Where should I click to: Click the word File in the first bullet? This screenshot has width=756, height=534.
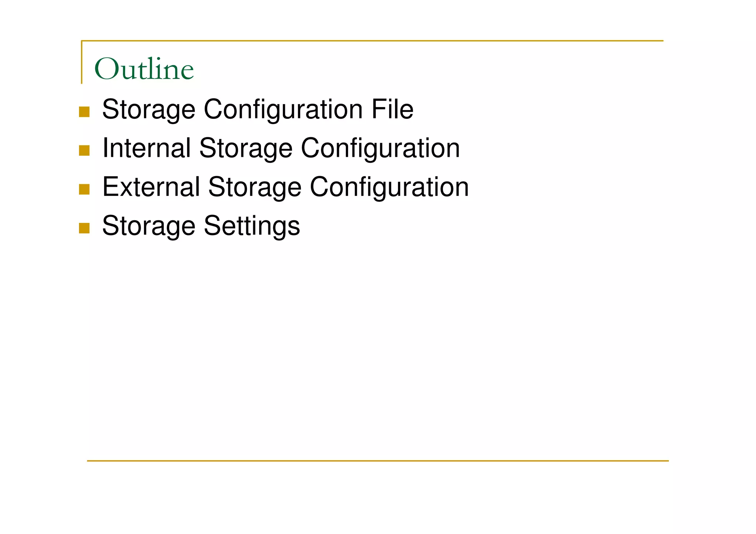pyautogui.click(x=392, y=109)
